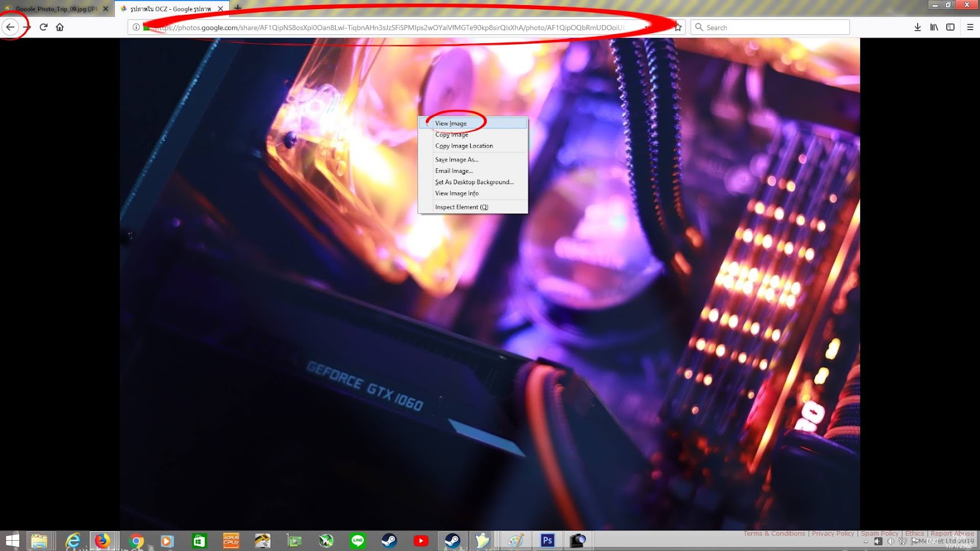Choose Copy Image Location menu entry
The height and width of the screenshot is (551, 980).
point(464,146)
